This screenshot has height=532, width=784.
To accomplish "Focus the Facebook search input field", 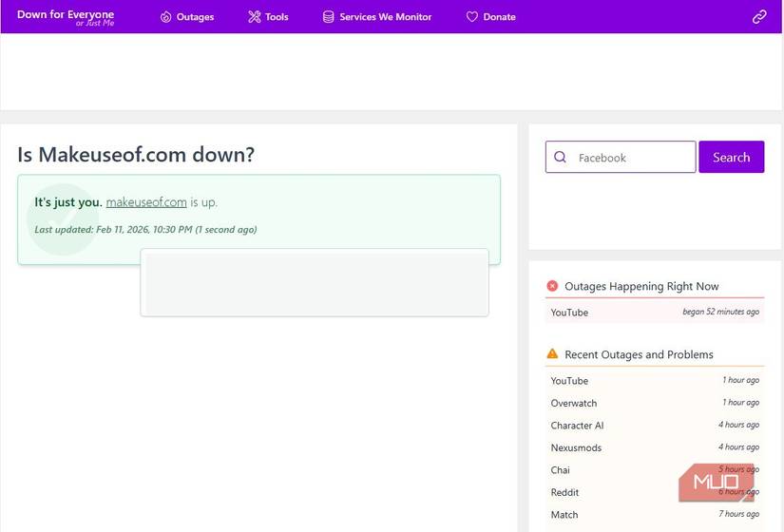I will [621, 157].
